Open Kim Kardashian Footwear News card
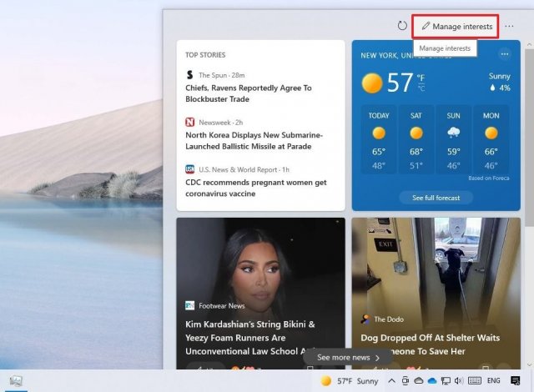This screenshot has width=534, height=392. [260, 294]
